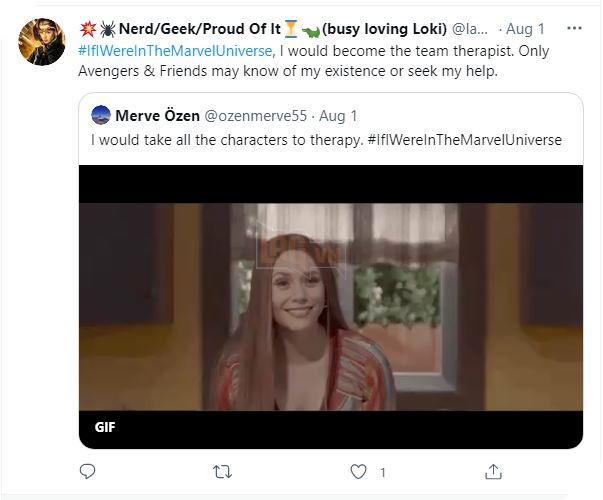Click Merve Özen's small profile picture
Viewport: 603px width, 500px height.
pyautogui.click(x=100, y=115)
